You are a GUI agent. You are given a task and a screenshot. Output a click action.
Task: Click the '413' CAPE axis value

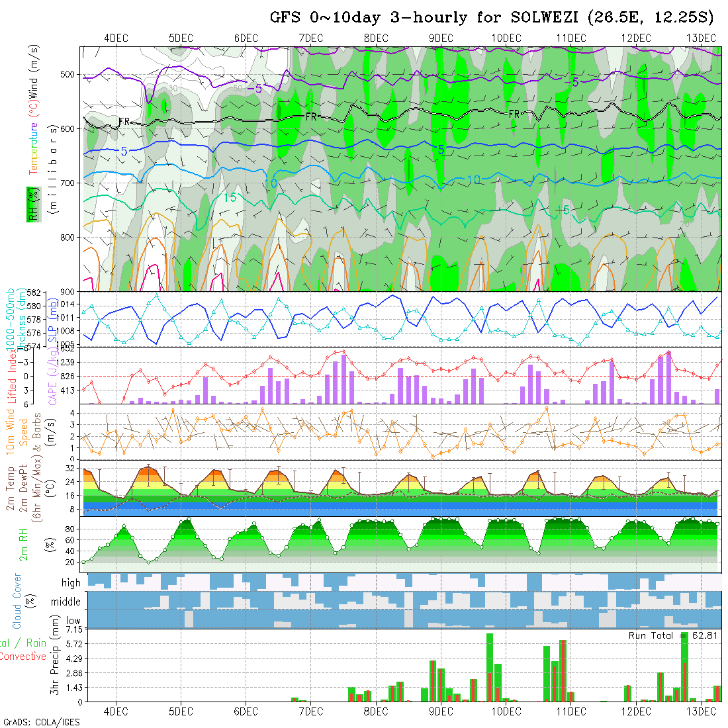point(68,390)
